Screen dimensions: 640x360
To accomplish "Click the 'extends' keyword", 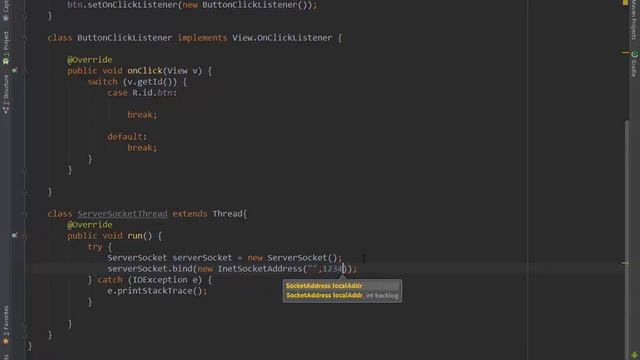I will [x=190, y=214].
